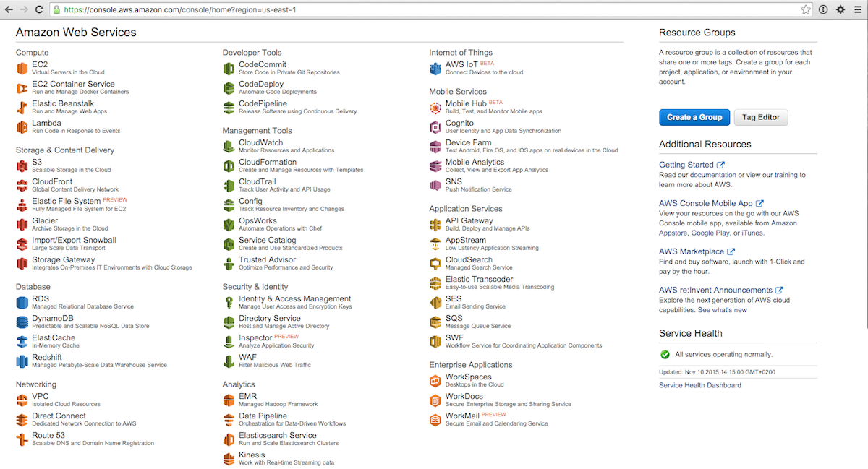This screenshot has height=469, width=868.
Task: Bookmark the page with the star icon
Action: 806,9
